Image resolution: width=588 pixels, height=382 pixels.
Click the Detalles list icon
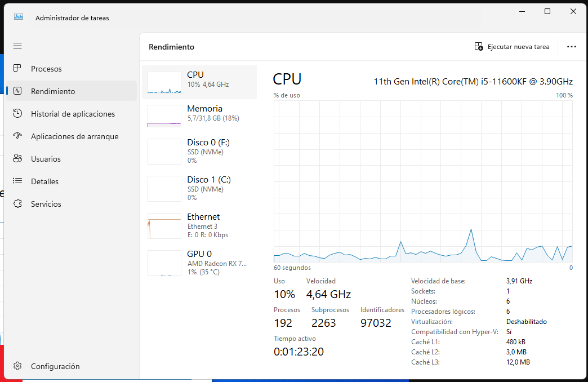pos(17,181)
